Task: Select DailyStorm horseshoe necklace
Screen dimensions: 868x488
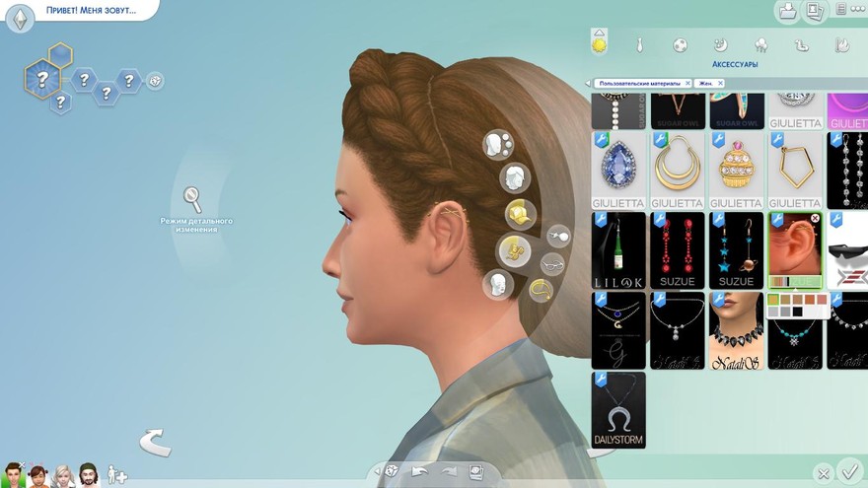Action: pos(618,410)
